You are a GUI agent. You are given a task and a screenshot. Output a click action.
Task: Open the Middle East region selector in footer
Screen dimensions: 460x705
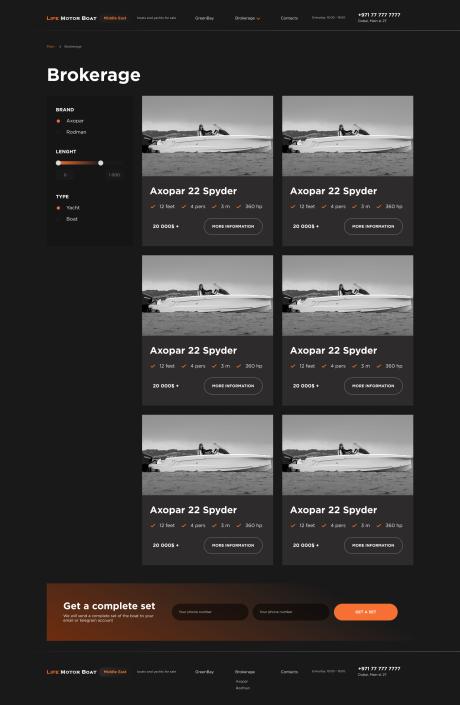click(x=115, y=672)
